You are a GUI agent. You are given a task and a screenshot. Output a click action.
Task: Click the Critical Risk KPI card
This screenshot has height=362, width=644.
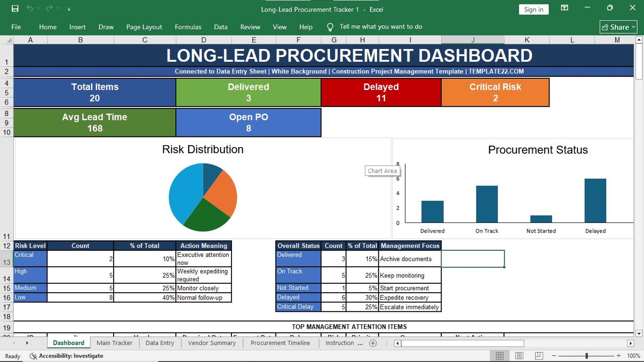pyautogui.click(x=495, y=92)
